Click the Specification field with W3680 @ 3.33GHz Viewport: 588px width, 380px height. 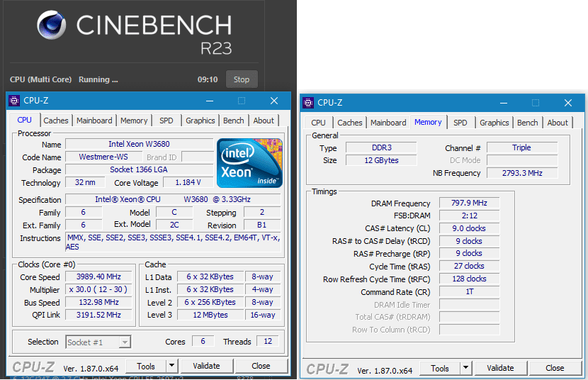click(x=173, y=199)
